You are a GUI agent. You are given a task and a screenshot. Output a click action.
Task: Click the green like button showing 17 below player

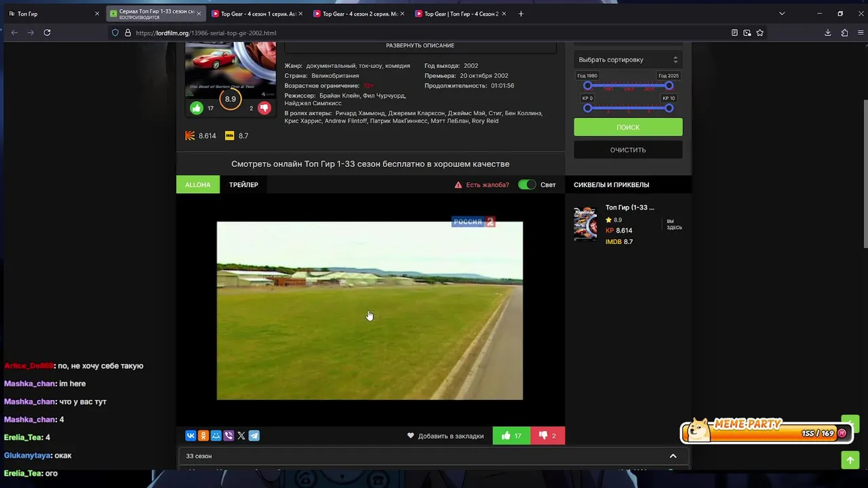pos(511,436)
